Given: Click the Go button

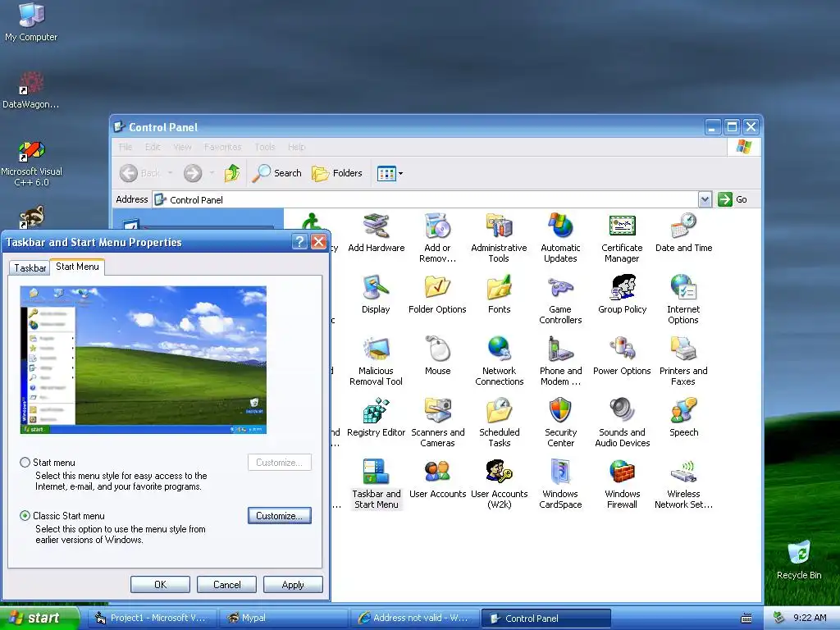Looking at the screenshot, I should coord(733,199).
